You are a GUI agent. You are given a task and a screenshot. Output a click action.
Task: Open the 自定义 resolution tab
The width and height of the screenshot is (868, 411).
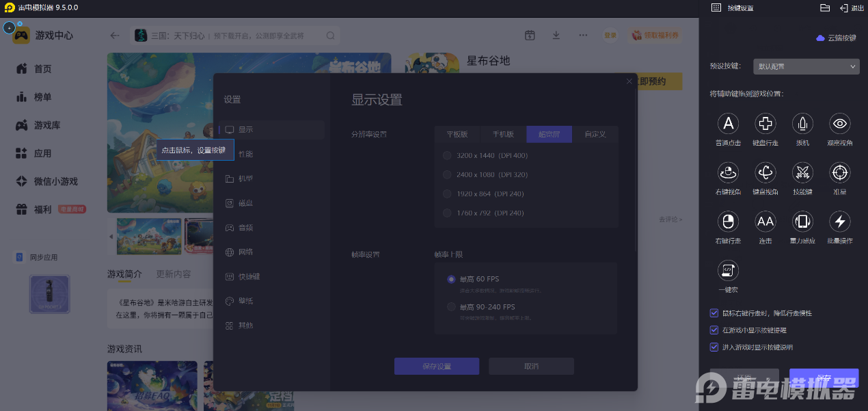(595, 135)
